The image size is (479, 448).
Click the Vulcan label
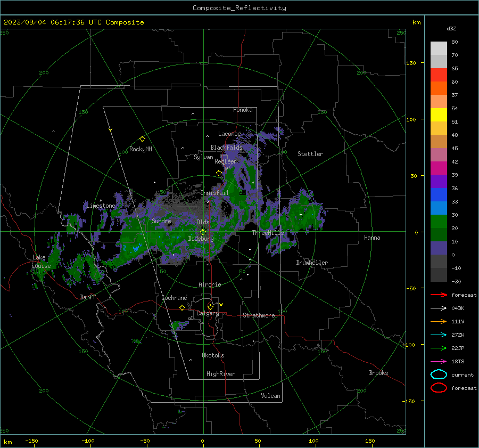point(270,396)
